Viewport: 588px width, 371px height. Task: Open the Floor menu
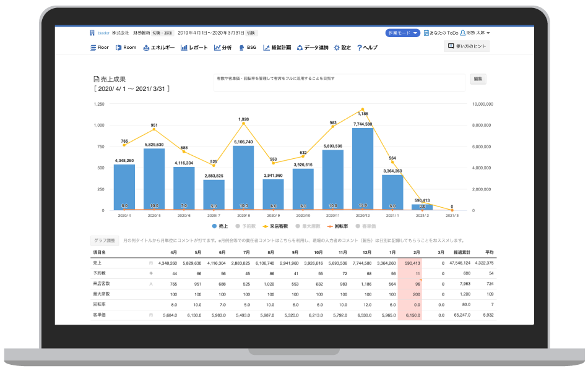(x=100, y=48)
